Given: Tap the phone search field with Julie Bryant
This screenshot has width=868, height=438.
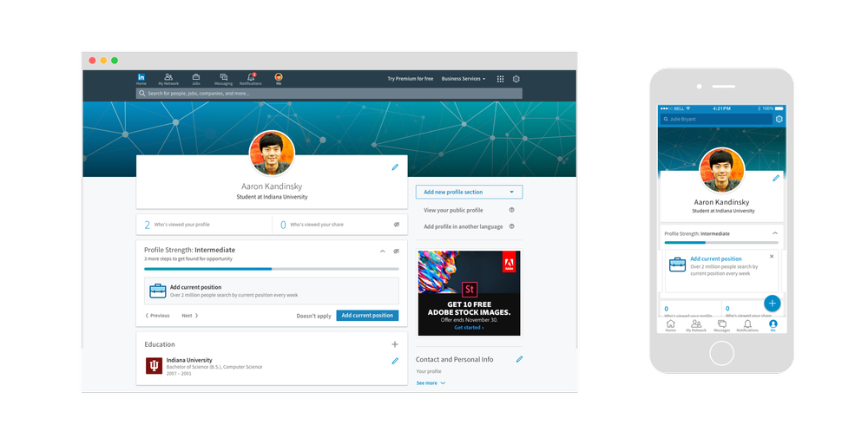Looking at the screenshot, I should click(716, 119).
